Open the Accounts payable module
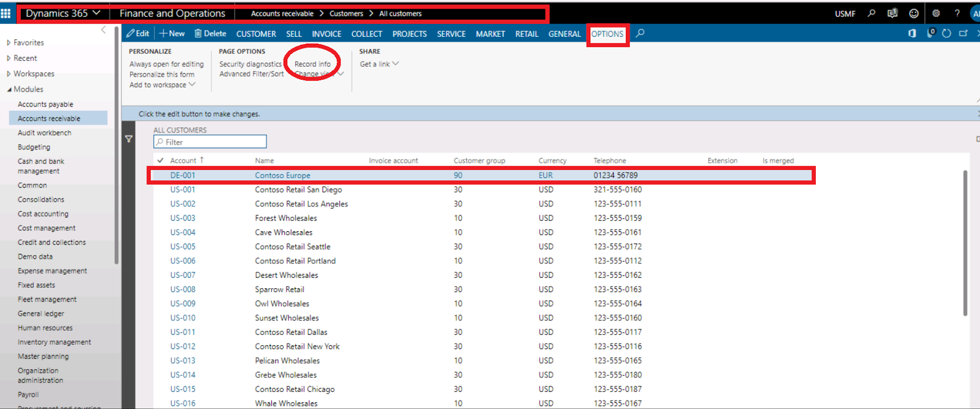 [45, 104]
